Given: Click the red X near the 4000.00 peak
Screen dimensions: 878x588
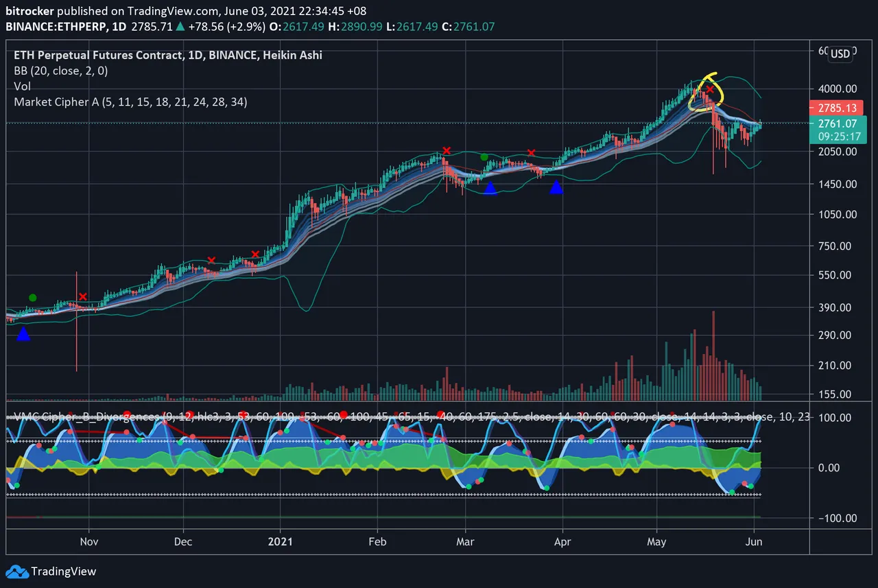Looking at the screenshot, I should click(711, 90).
